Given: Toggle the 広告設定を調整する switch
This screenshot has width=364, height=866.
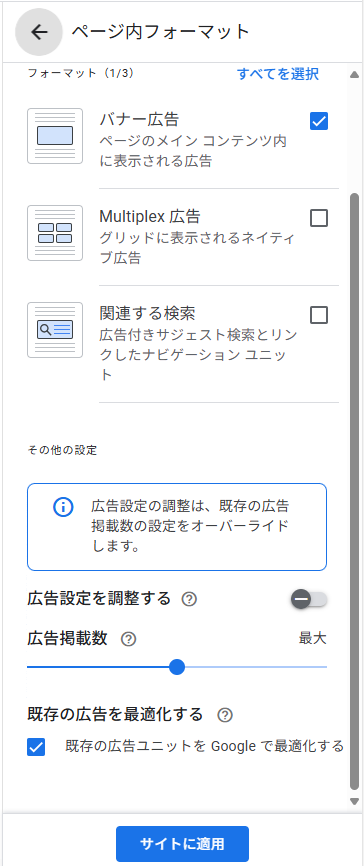Looking at the screenshot, I should (310, 599).
